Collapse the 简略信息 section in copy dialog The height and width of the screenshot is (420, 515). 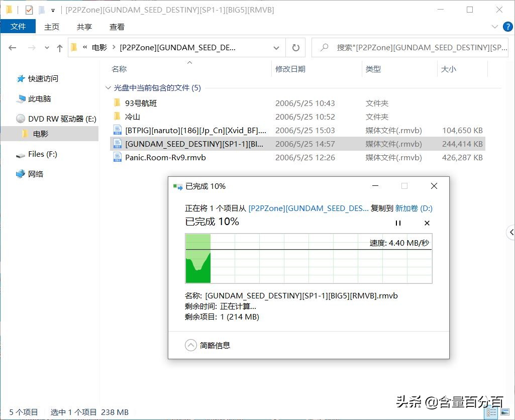190,345
